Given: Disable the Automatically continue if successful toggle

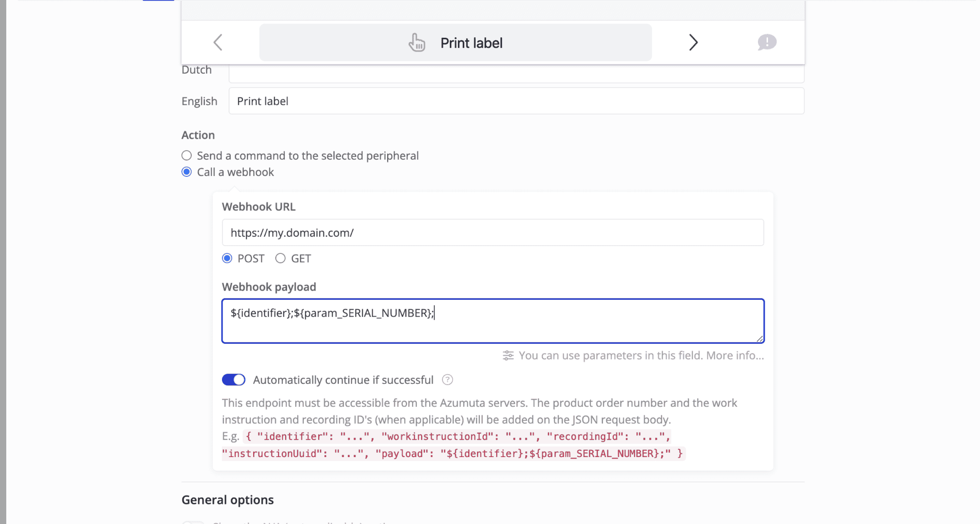Looking at the screenshot, I should (x=233, y=379).
